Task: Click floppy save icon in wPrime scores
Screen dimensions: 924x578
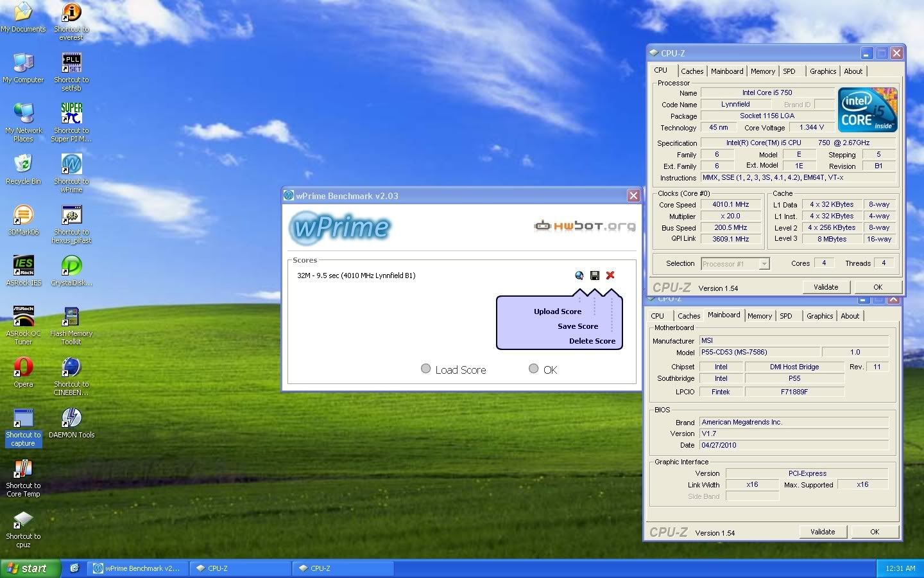Action: click(595, 276)
